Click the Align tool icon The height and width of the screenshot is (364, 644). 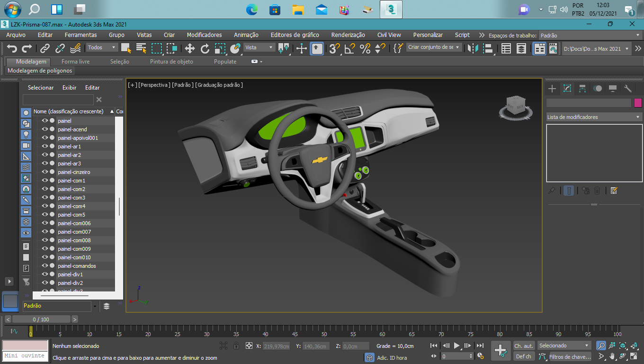(x=488, y=48)
